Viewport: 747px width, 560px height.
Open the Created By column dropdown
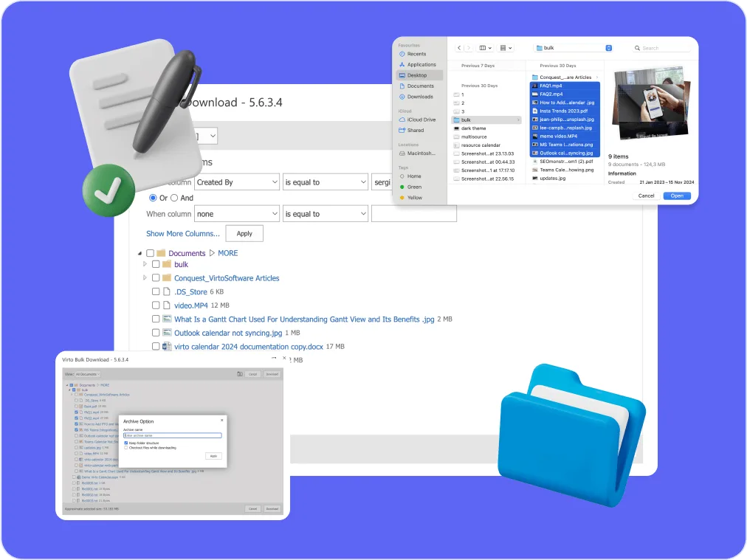[x=236, y=182]
